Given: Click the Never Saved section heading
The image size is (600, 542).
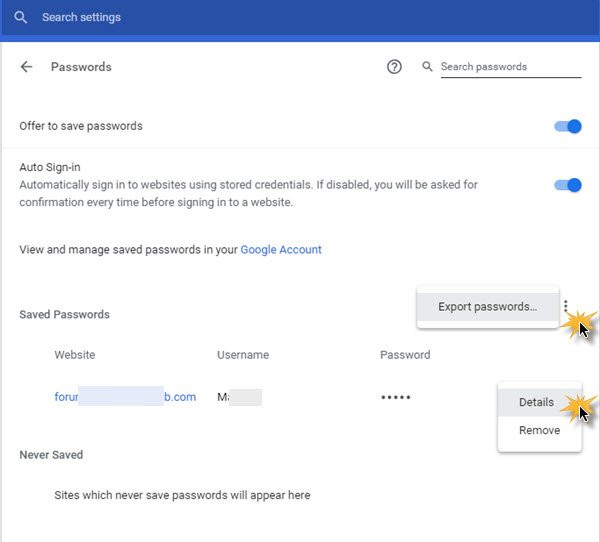Looking at the screenshot, I should (51, 455).
